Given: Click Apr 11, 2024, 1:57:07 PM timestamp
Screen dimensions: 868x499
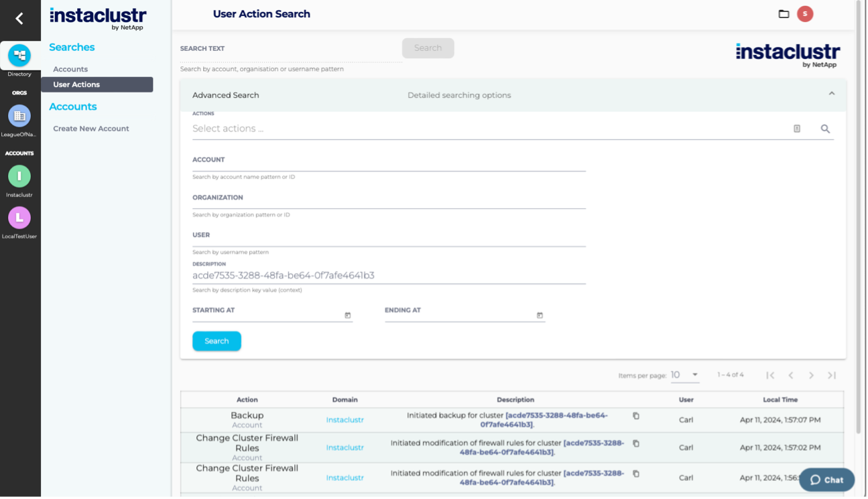Looking at the screenshot, I should (x=780, y=420).
